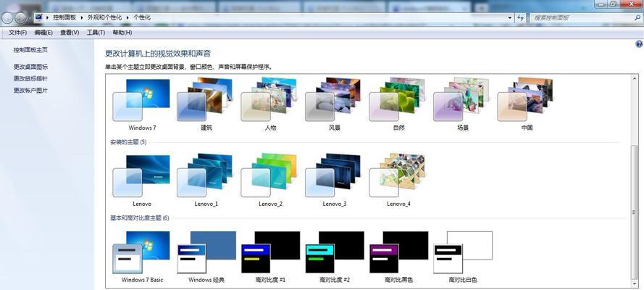This screenshot has height=290, width=644.
Task: Choose the 风景 theme
Action: [x=334, y=104]
